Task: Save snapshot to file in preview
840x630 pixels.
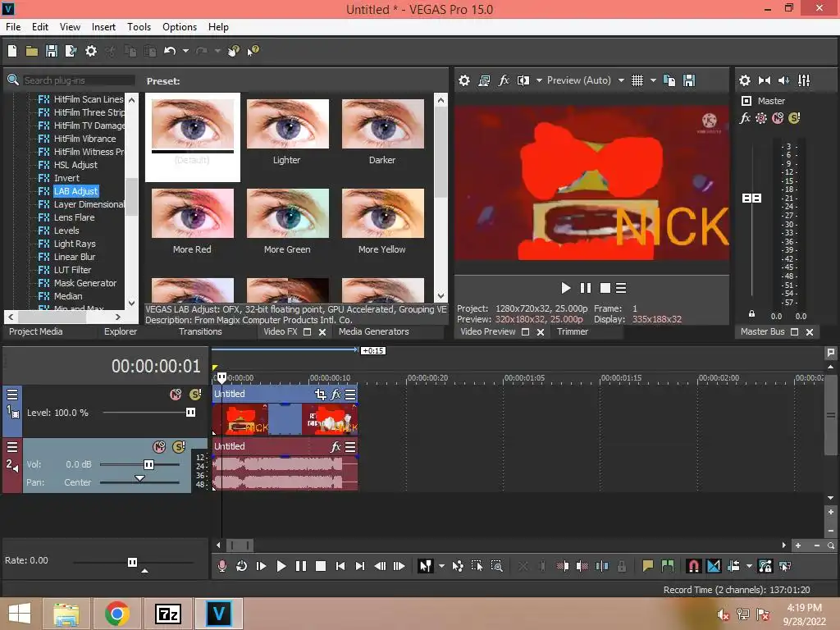Action: tap(689, 80)
